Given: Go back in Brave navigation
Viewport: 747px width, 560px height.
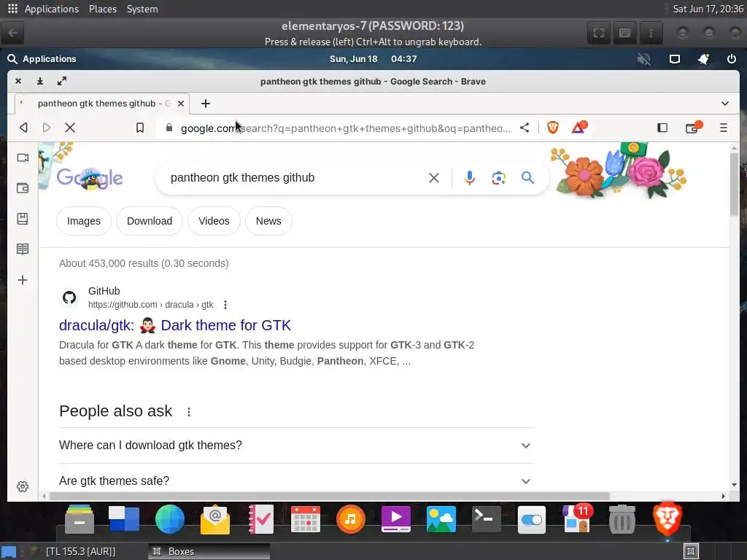Looking at the screenshot, I should click(x=23, y=128).
